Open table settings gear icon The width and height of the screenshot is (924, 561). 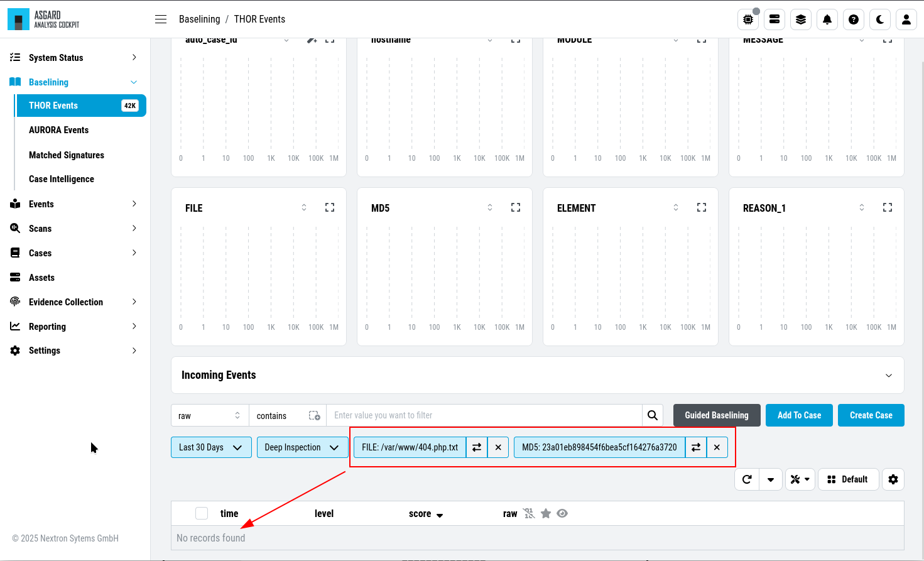(893, 479)
